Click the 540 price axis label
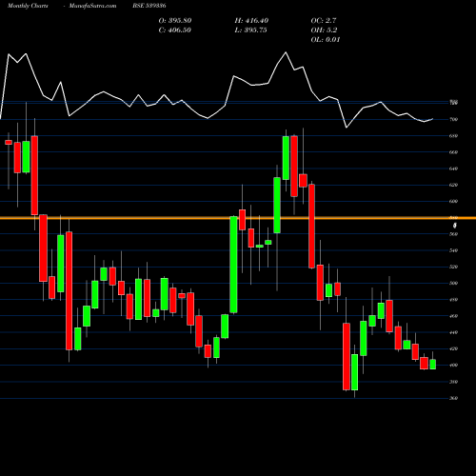This screenshot has height=476, width=476. (453, 250)
